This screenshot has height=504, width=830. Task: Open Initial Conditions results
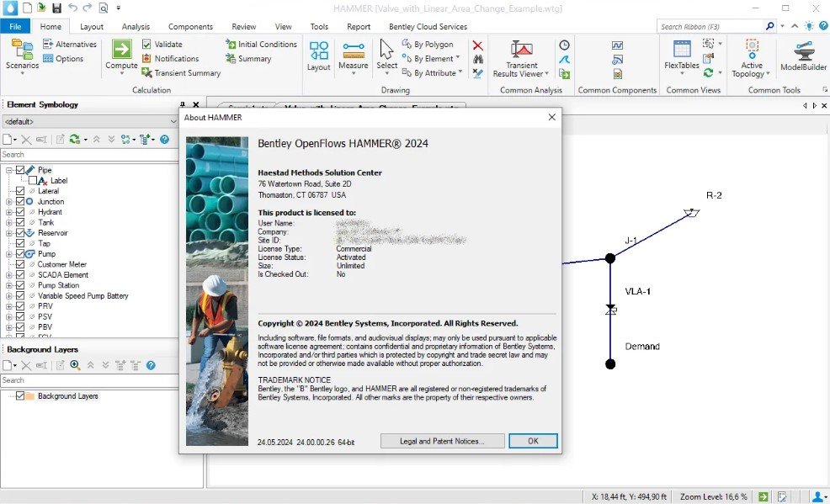coord(261,45)
